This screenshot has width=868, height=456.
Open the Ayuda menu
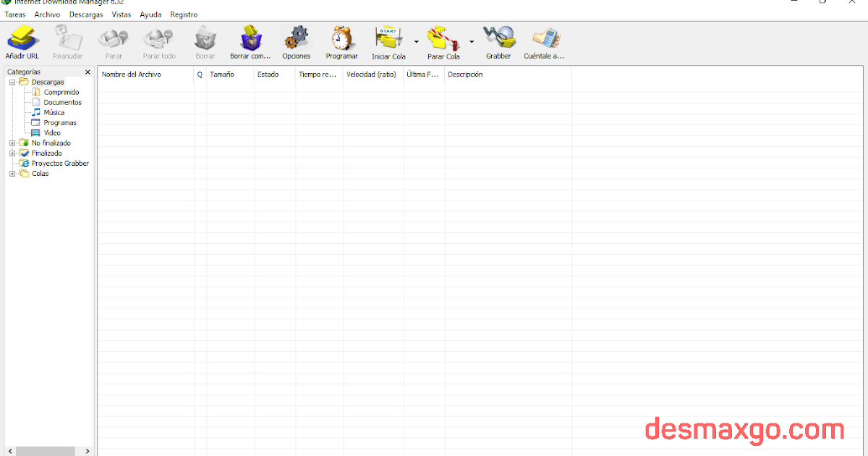[x=150, y=14]
